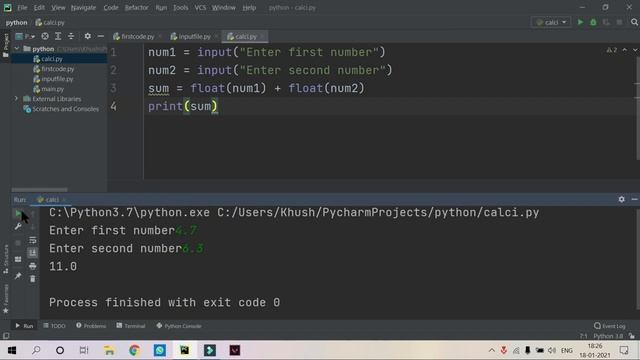Click the toolbar Stop square icon
This screenshot has height=360, width=640.
pos(619,22)
